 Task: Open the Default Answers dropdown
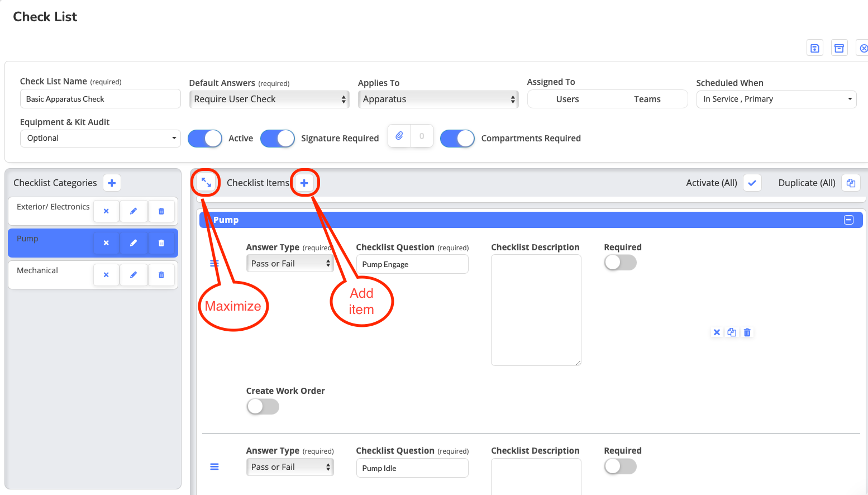pyautogui.click(x=269, y=99)
